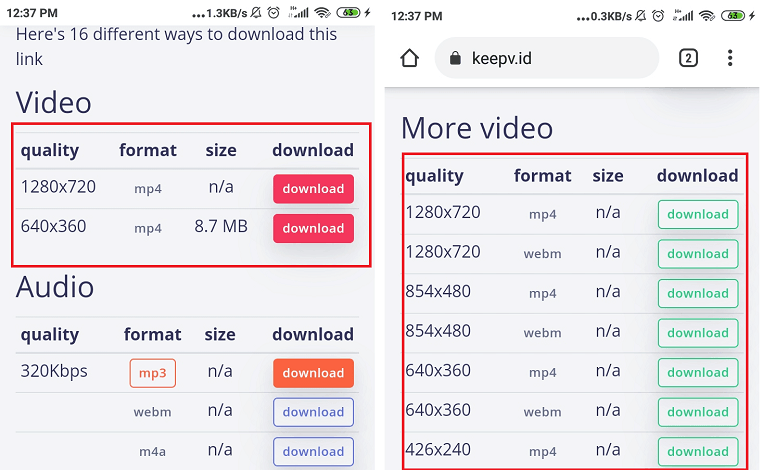The image size is (763, 470).
Task: Tap the left alarm clock icon
Action: point(274,13)
